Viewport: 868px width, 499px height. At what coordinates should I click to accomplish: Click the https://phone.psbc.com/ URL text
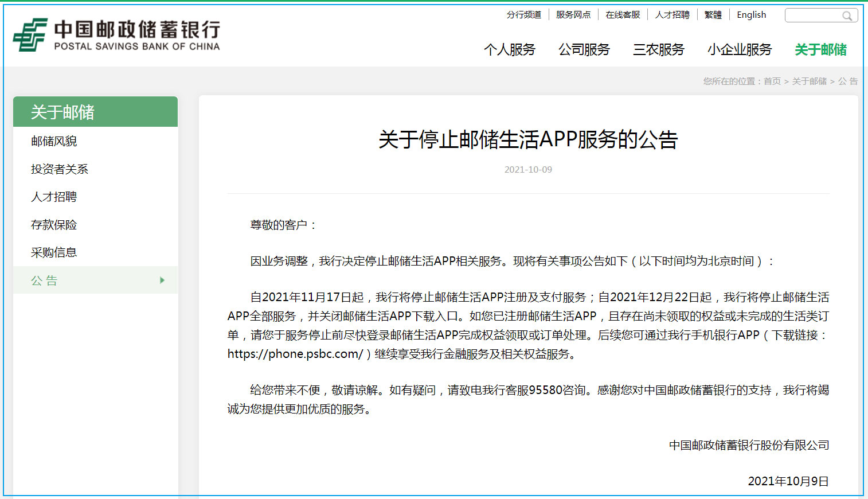coord(295,354)
